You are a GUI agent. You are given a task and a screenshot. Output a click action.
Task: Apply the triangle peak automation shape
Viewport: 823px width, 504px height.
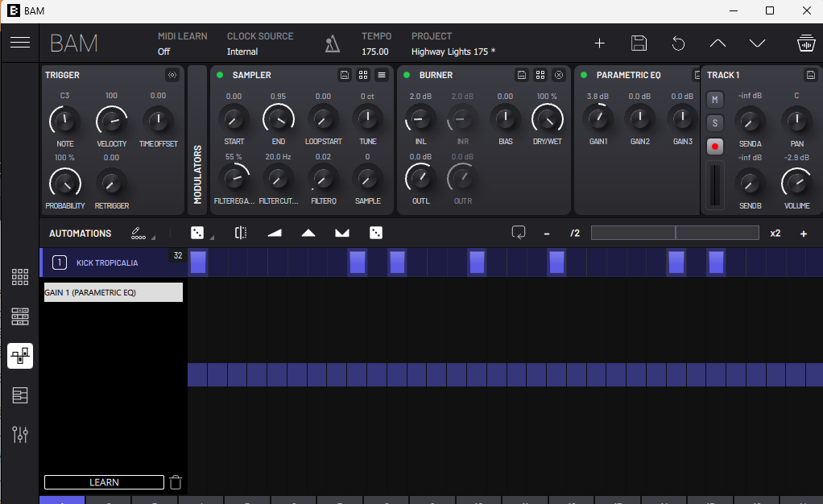308,233
